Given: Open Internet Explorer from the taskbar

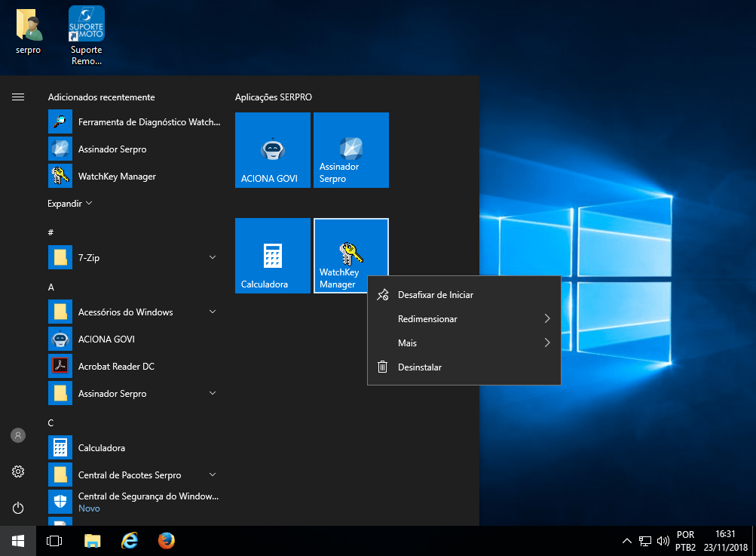Looking at the screenshot, I should pos(130,541).
